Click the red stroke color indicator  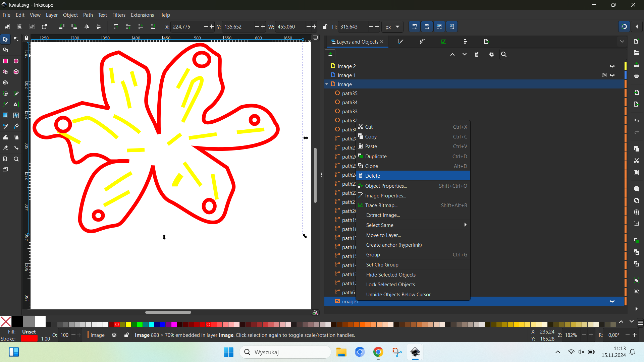pos(29,339)
